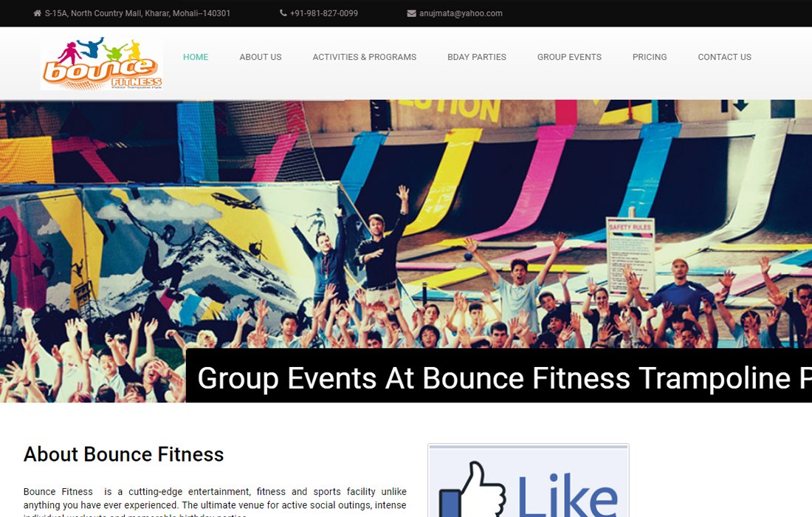Navigate to Contact Us
Image resolution: width=812 pixels, height=517 pixels.
(x=724, y=57)
